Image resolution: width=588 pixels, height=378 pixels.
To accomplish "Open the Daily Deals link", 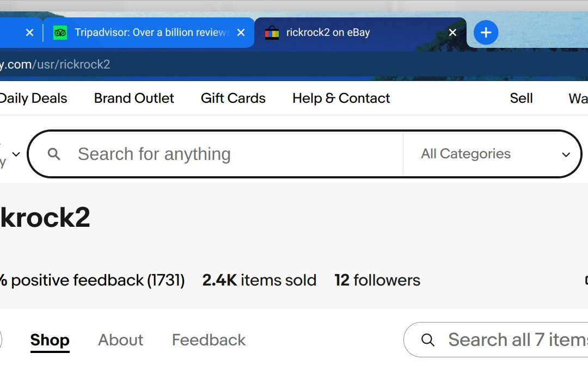I will (33, 98).
